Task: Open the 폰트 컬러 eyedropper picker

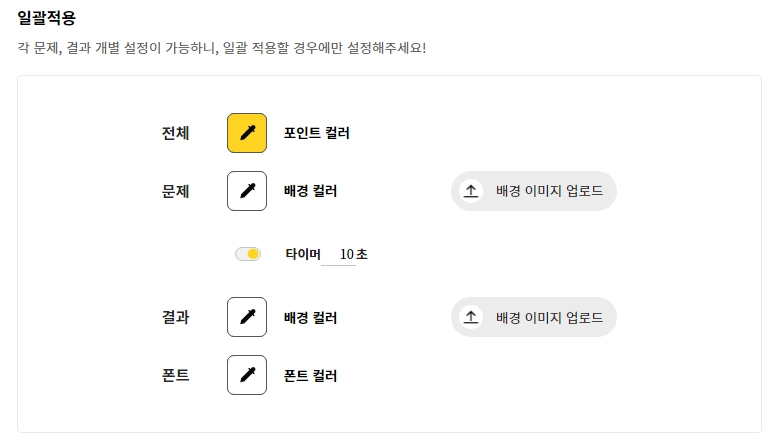Action: coord(247,375)
